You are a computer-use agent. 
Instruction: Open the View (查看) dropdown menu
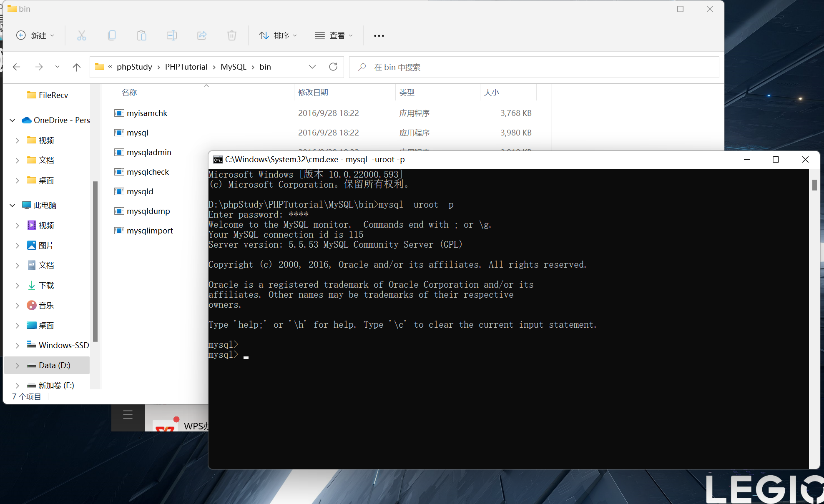tap(334, 35)
